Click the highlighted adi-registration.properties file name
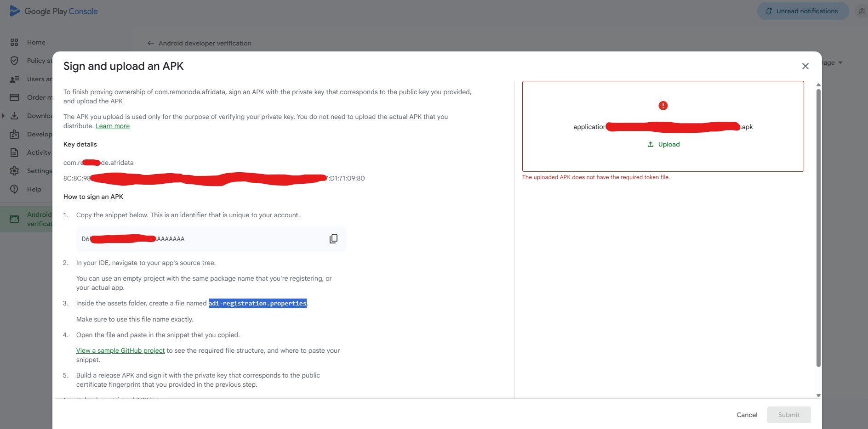The width and height of the screenshot is (868, 429). (x=257, y=303)
